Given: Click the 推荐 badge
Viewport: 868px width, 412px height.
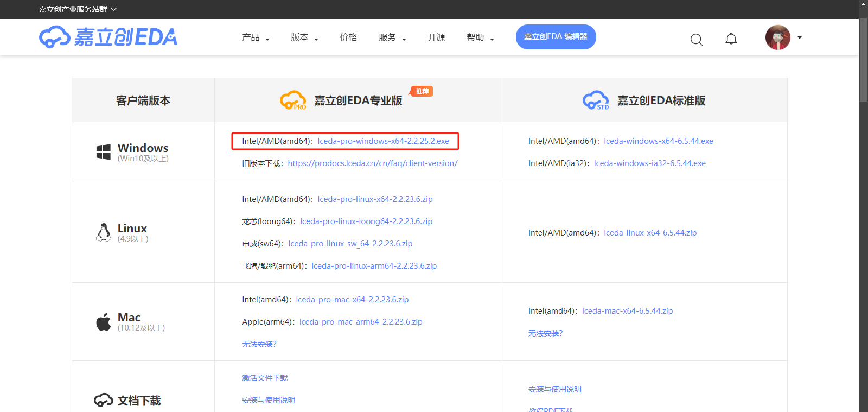Looking at the screenshot, I should click(422, 92).
